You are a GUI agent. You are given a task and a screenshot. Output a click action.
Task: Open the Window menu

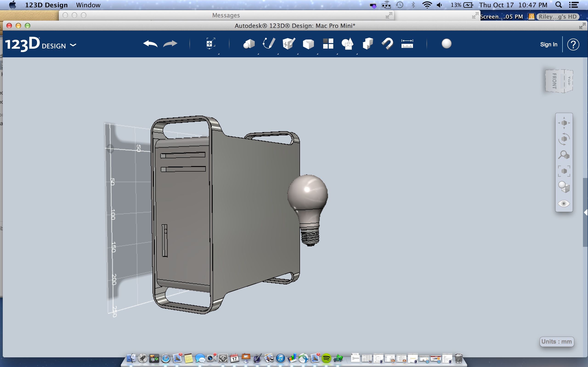click(x=88, y=5)
